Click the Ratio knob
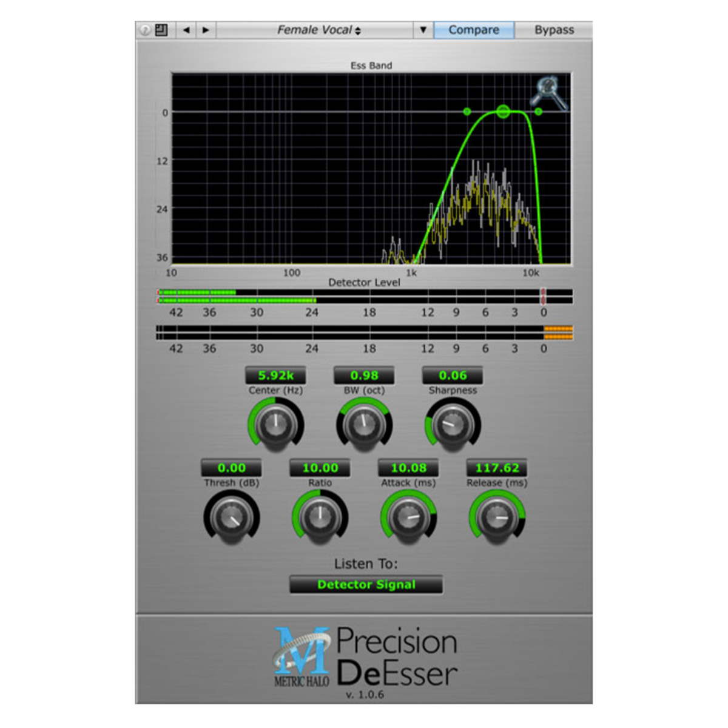 point(320,517)
